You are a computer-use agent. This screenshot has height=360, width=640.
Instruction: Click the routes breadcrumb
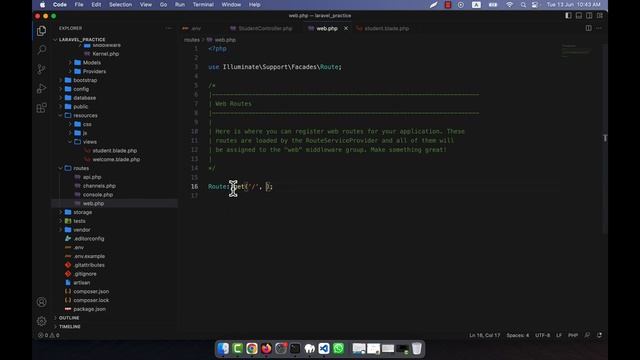pos(191,40)
